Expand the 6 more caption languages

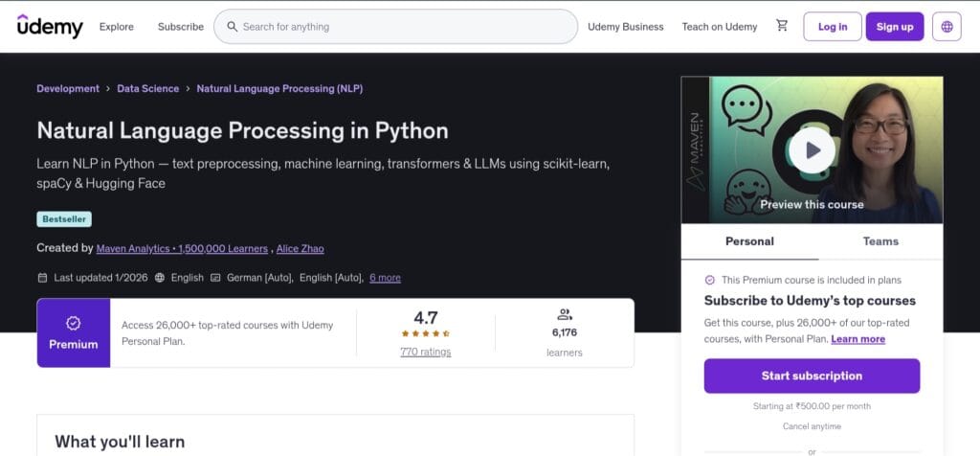point(385,278)
